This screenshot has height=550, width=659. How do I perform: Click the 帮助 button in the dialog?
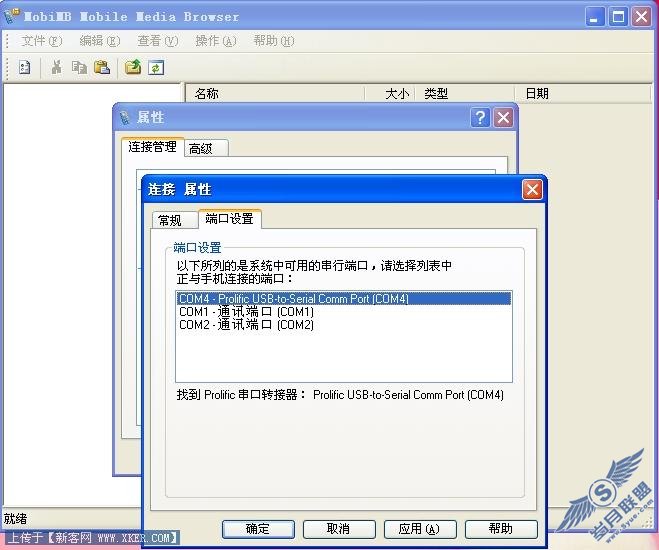coord(501,529)
